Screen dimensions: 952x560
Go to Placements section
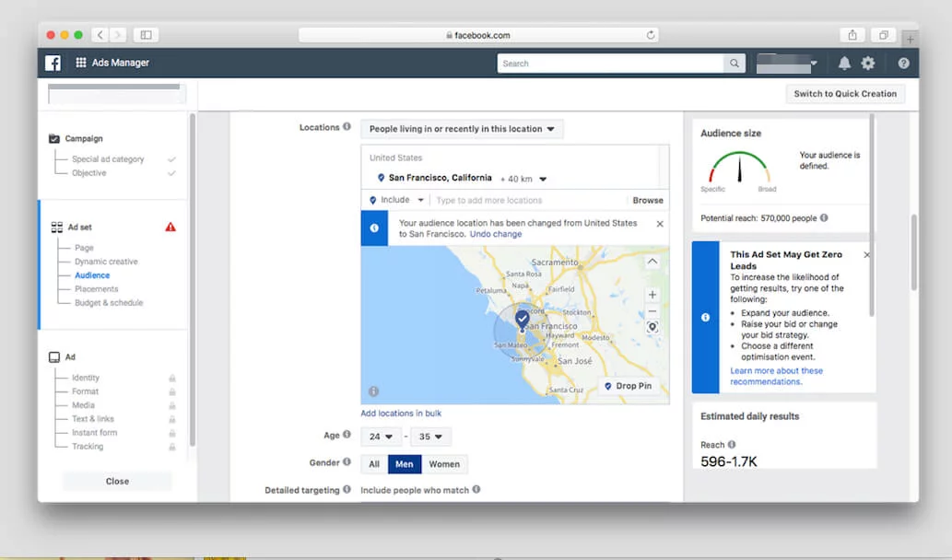coord(97,289)
